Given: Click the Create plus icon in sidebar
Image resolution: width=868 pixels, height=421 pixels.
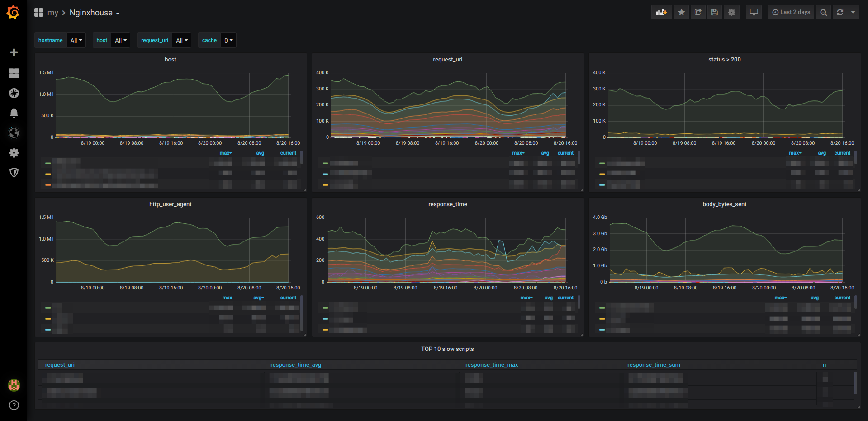Looking at the screenshot, I should point(14,52).
